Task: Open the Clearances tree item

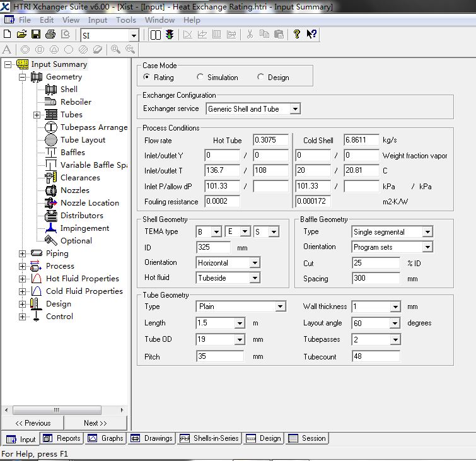Action: (80, 178)
